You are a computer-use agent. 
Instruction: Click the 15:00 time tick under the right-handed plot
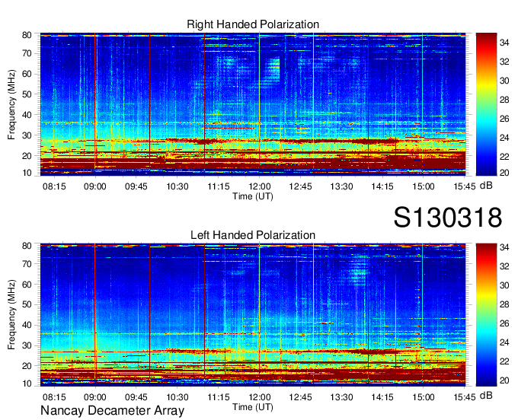424,186
